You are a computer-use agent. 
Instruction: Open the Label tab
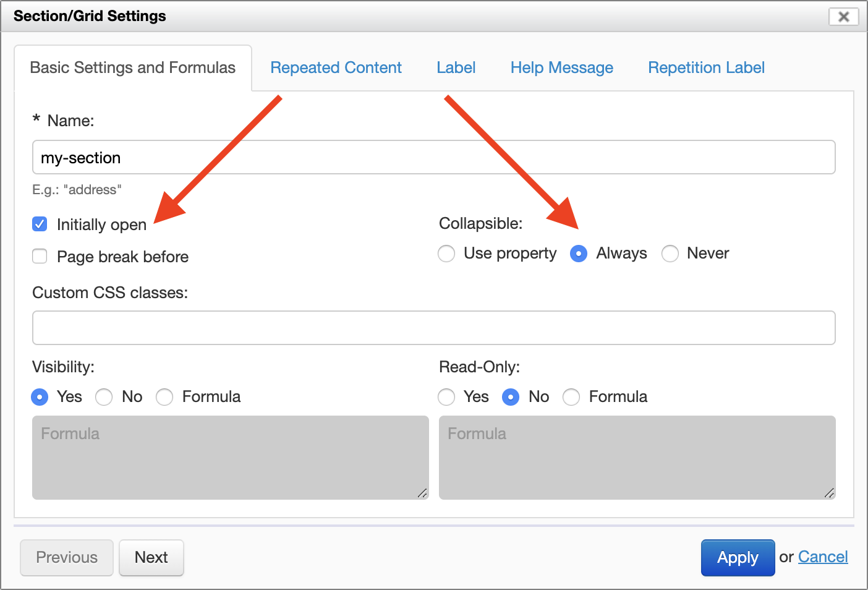pyautogui.click(x=456, y=67)
